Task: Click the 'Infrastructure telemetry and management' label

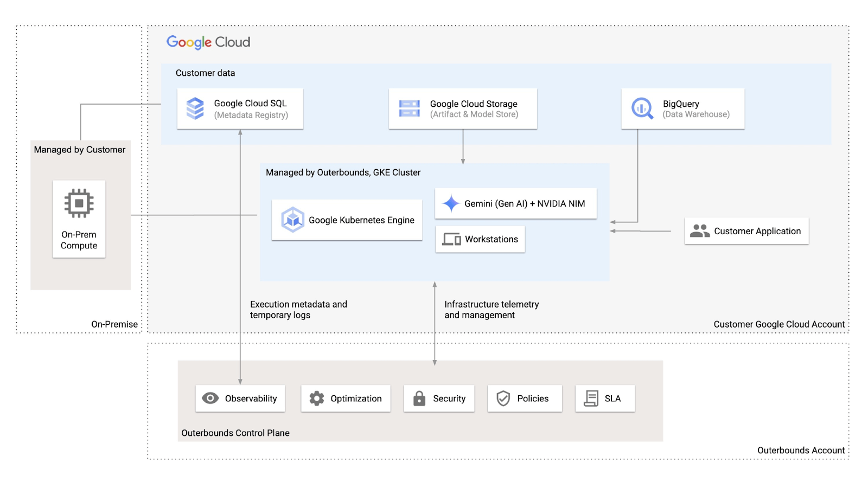Action: click(x=492, y=310)
